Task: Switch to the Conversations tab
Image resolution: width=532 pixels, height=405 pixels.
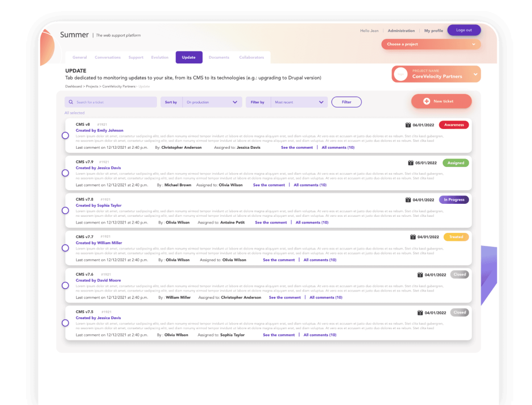Action: [108, 57]
